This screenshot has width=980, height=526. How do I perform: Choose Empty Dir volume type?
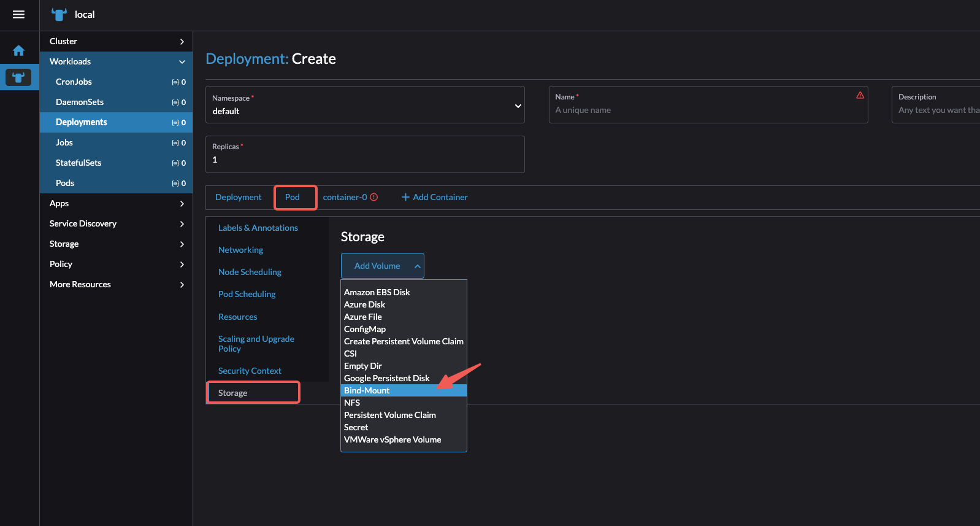[x=404, y=366]
